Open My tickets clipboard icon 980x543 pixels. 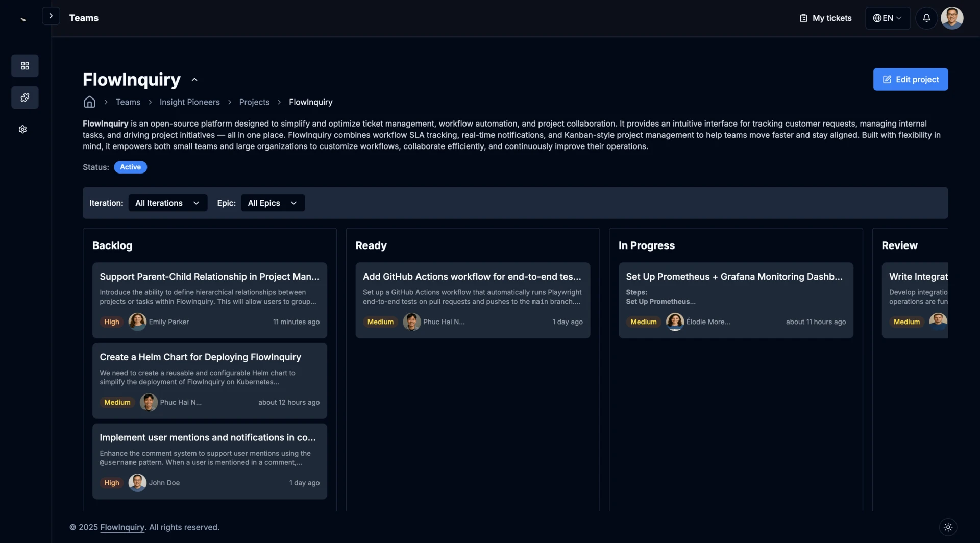803,18
